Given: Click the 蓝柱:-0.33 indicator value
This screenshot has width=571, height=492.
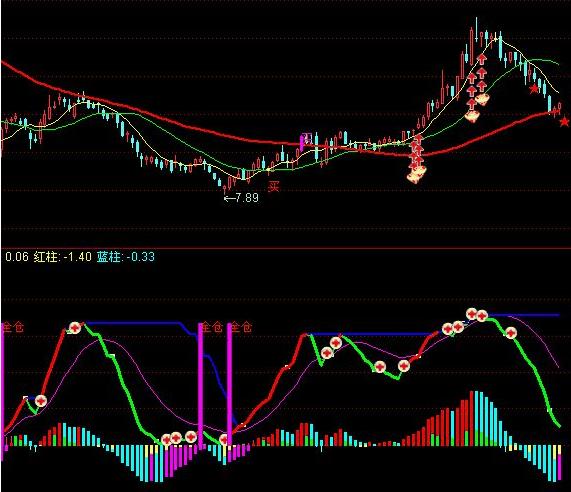Looking at the screenshot, I should pyautogui.click(x=126, y=257).
